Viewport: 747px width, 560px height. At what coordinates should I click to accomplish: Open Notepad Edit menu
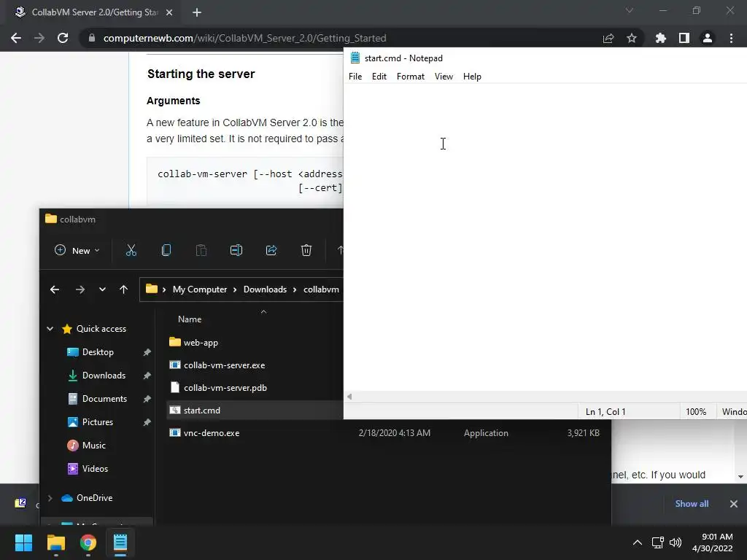(379, 77)
